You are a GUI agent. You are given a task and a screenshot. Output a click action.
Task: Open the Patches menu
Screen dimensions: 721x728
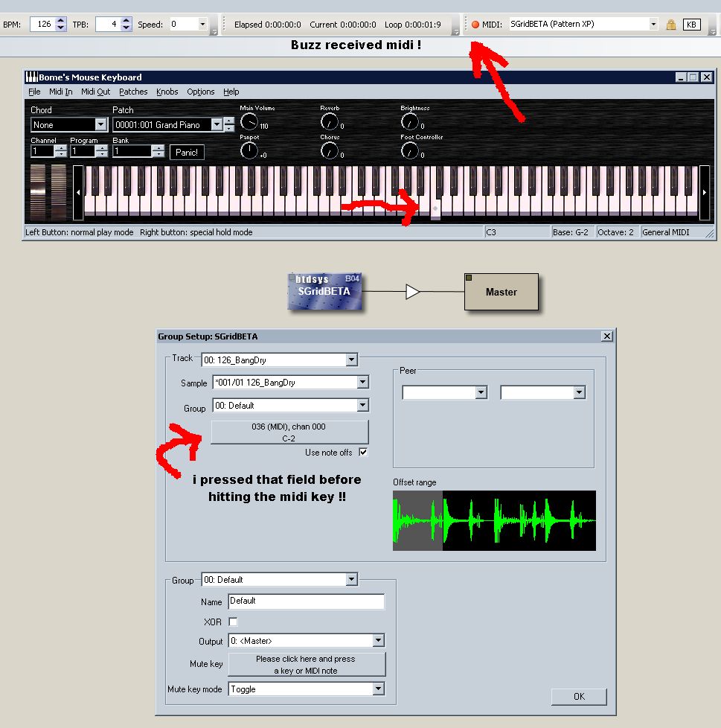(133, 92)
